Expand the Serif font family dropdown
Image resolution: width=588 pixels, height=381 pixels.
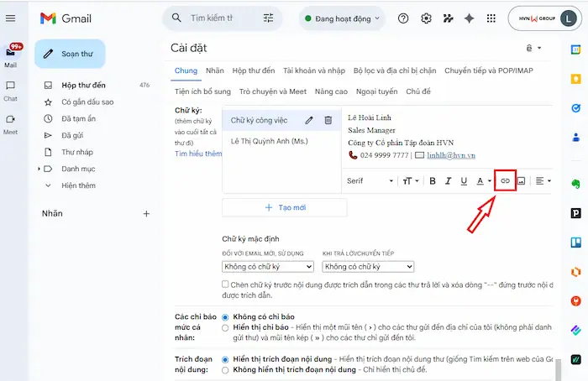pyautogui.click(x=370, y=180)
